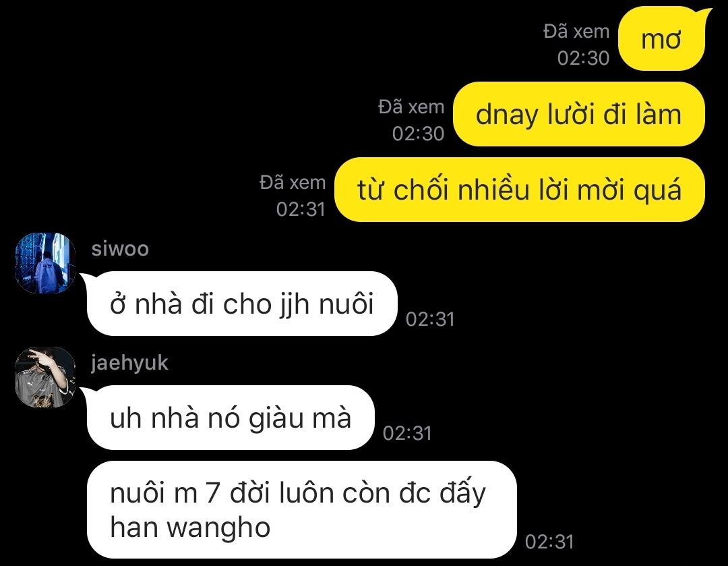728x566 pixels.
Task: Tap the 'ở nhà đi cho jjh nuôi' message
Action: pos(242,304)
